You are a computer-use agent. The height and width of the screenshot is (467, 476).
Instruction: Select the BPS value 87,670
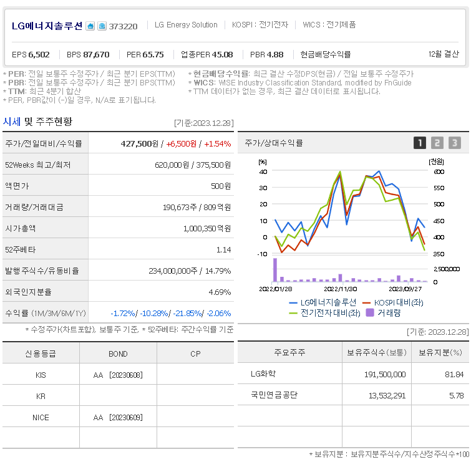point(96,55)
